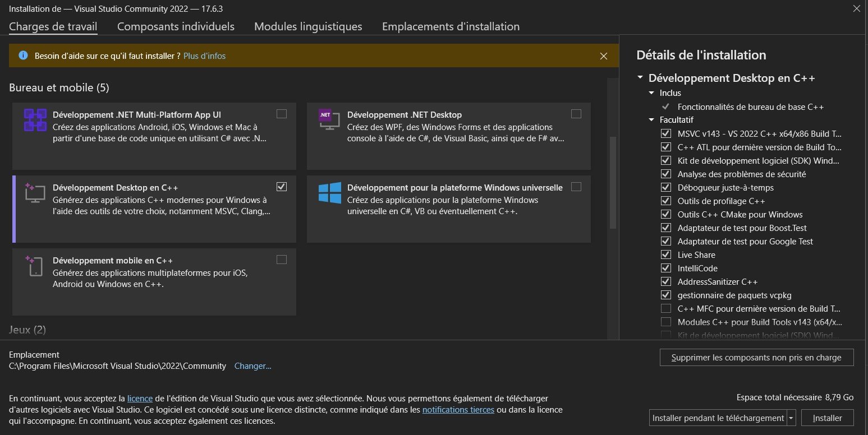Open the Composants individuels tab
The width and height of the screenshot is (868, 435).
[176, 26]
